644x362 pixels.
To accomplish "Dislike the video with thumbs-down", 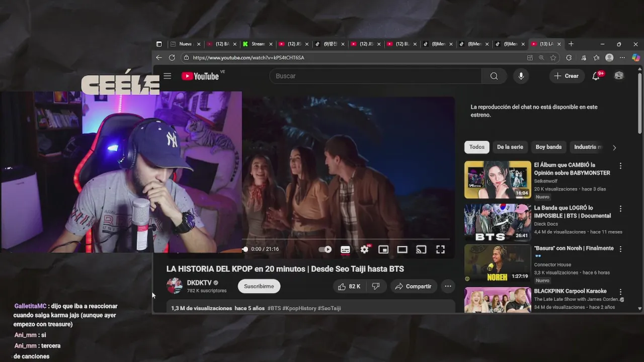I will pos(376,286).
